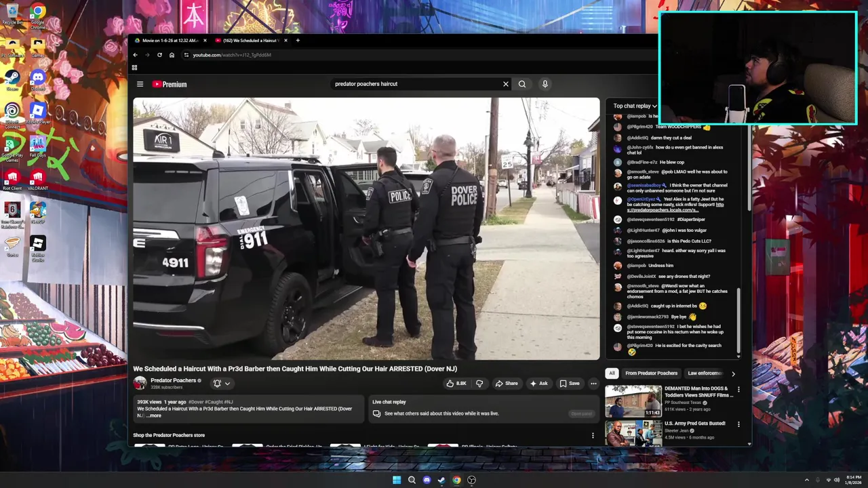The height and width of the screenshot is (488, 868).
Task: Launch the VALORANT desktop shortcut
Action: coord(38,180)
